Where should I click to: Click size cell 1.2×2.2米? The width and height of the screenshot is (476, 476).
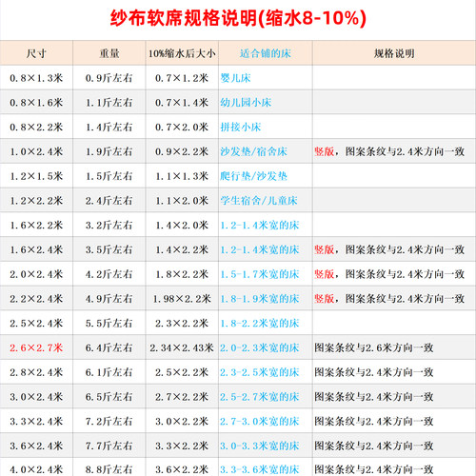click(36, 201)
